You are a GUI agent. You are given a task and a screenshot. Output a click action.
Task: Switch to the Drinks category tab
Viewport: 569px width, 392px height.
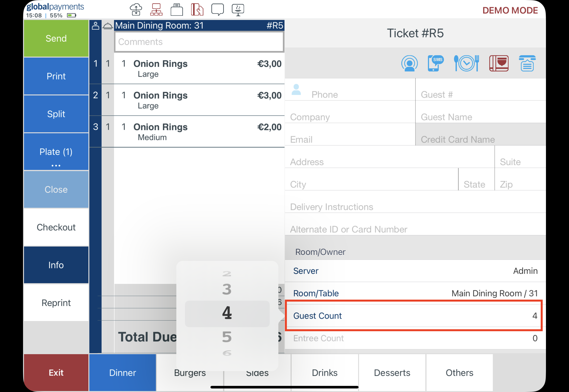[x=324, y=372]
